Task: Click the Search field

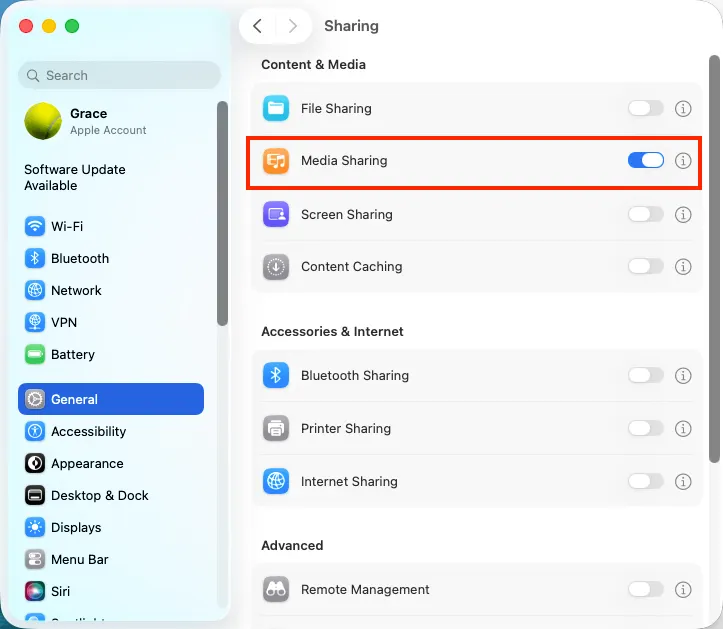Action: [x=119, y=75]
